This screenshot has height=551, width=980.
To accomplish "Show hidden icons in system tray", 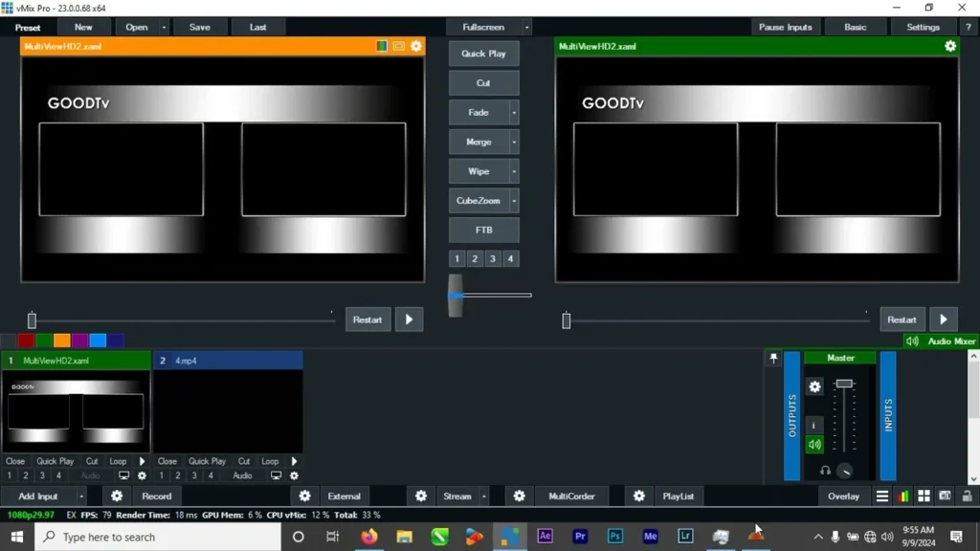I will [x=817, y=537].
